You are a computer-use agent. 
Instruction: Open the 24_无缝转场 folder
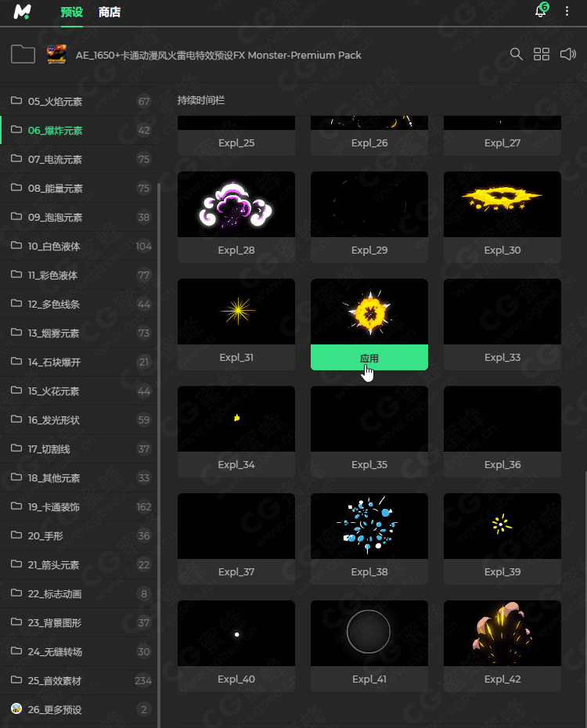coord(78,651)
